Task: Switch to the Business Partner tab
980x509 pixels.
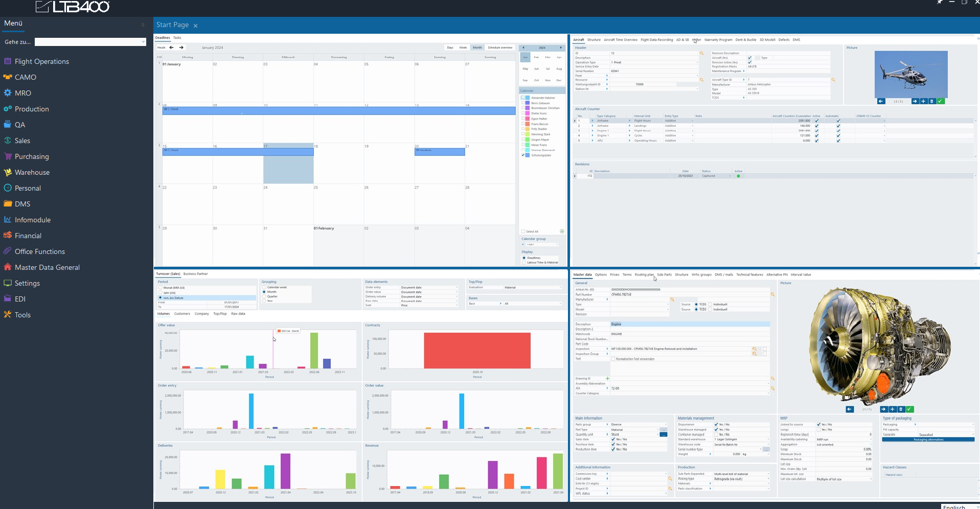Action: click(x=195, y=274)
